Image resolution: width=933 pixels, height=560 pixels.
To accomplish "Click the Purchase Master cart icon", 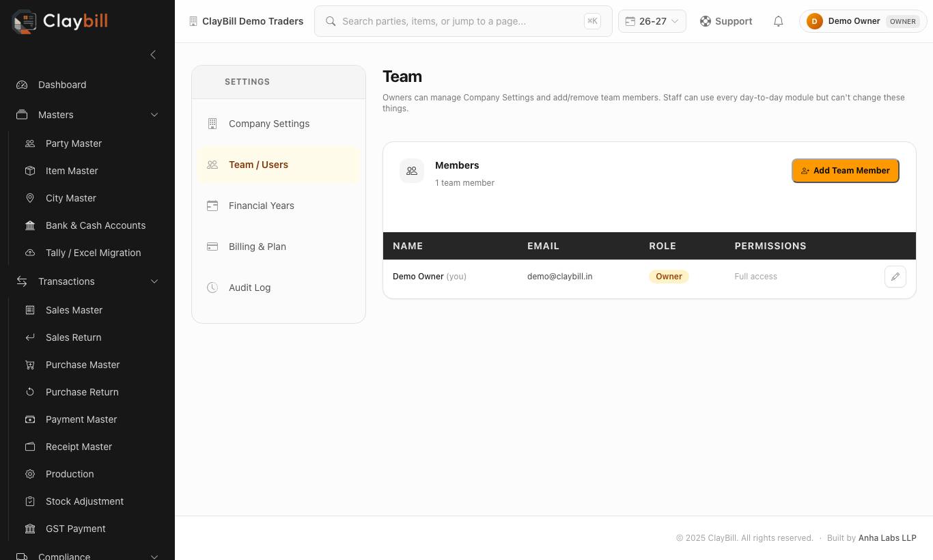I will click(x=30, y=365).
